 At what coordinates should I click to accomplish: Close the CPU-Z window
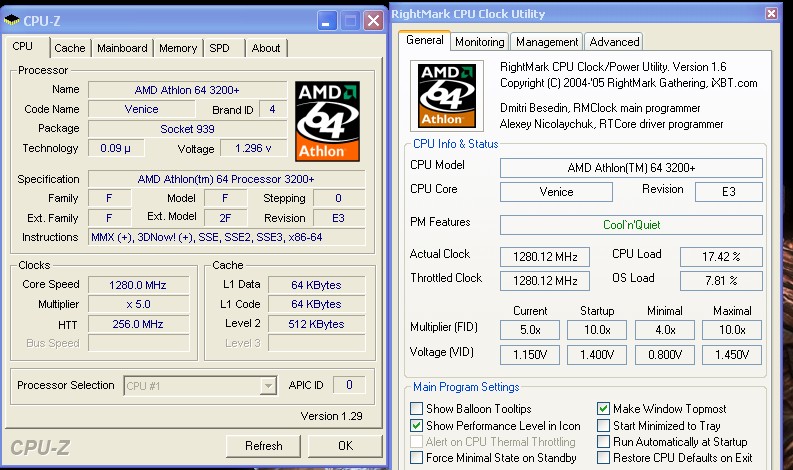point(373,21)
